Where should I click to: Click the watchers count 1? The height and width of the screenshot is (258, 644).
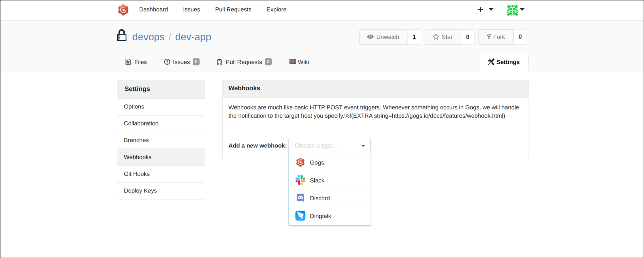pyautogui.click(x=414, y=37)
